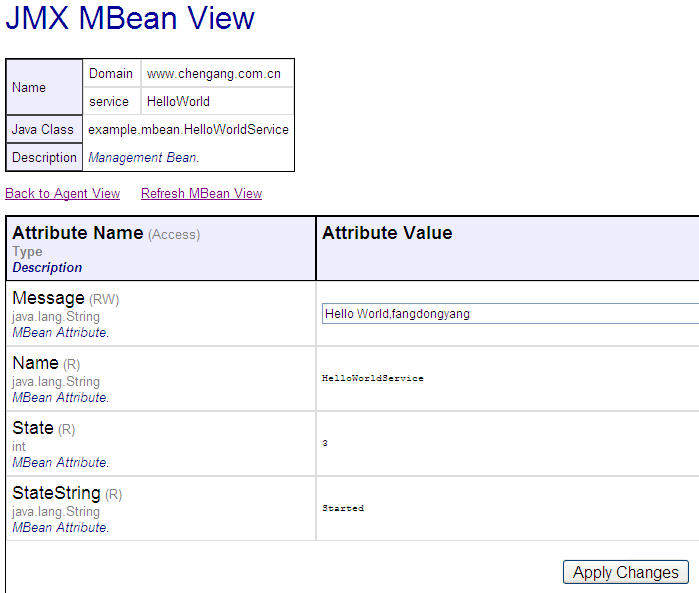Click the Attribute Name column header
Viewport: 699px width, 593px height.
coord(78,233)
